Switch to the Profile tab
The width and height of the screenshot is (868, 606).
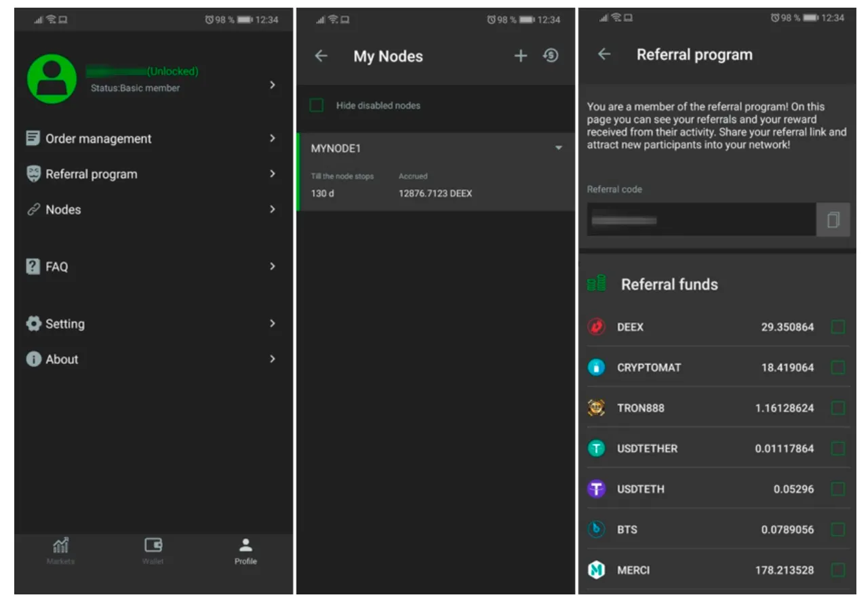(245, 550)
